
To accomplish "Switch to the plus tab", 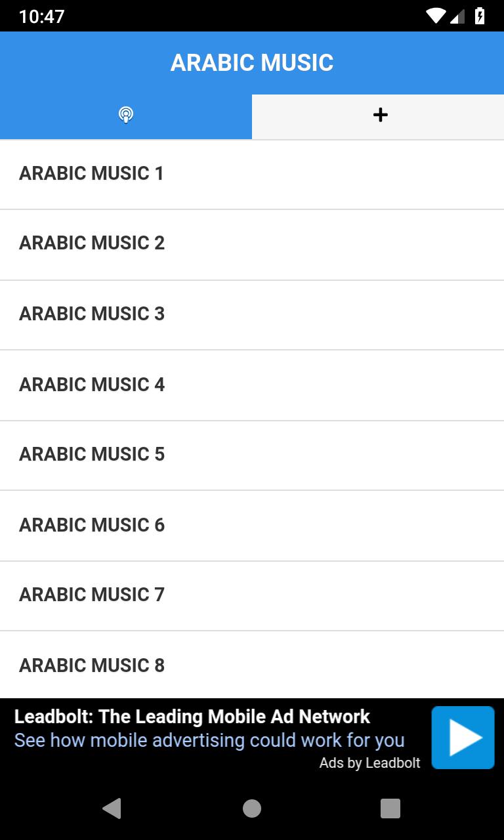I will [x=378, y=115].
